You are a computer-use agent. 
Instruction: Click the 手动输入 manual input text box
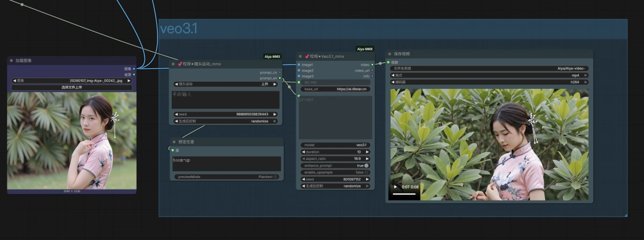(x=225, y=99)
